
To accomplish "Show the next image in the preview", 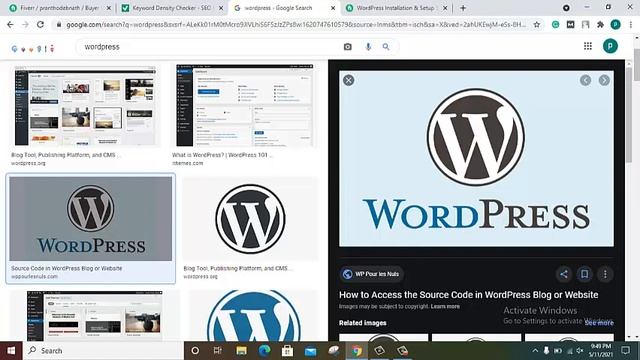I will coord(604,80).
